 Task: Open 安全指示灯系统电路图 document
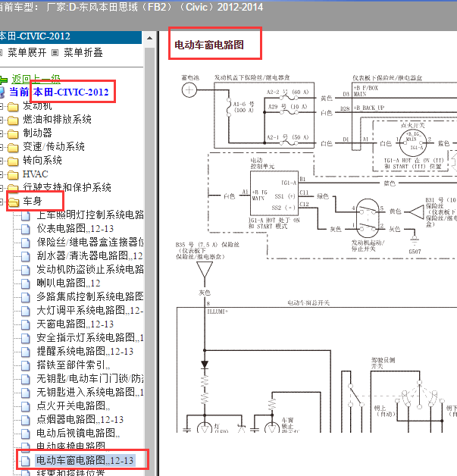coord(90,337)
